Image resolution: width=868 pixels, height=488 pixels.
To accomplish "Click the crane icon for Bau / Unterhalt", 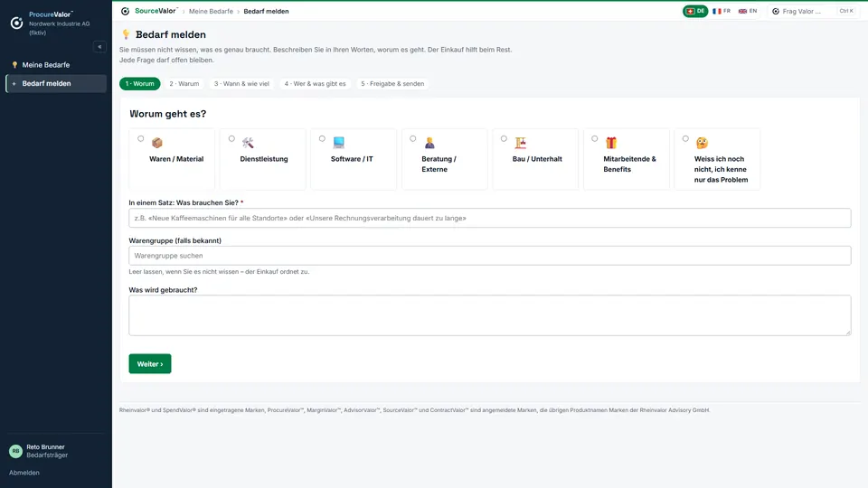I will click(521, 143).
